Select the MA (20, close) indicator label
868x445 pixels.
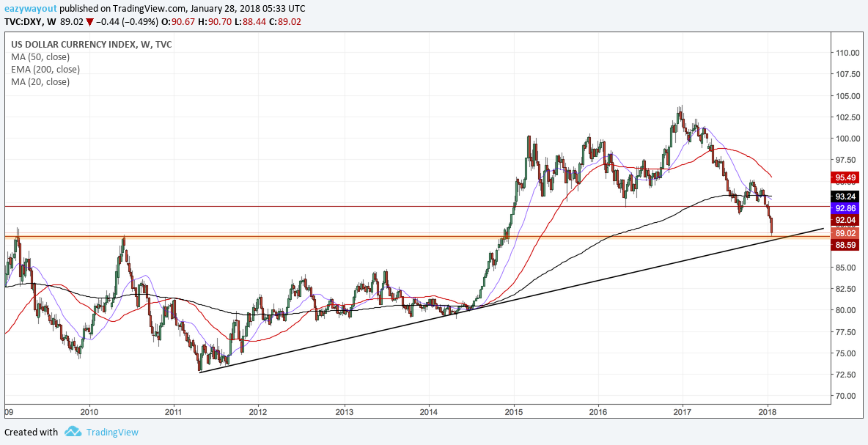click(x=40, y=82)
